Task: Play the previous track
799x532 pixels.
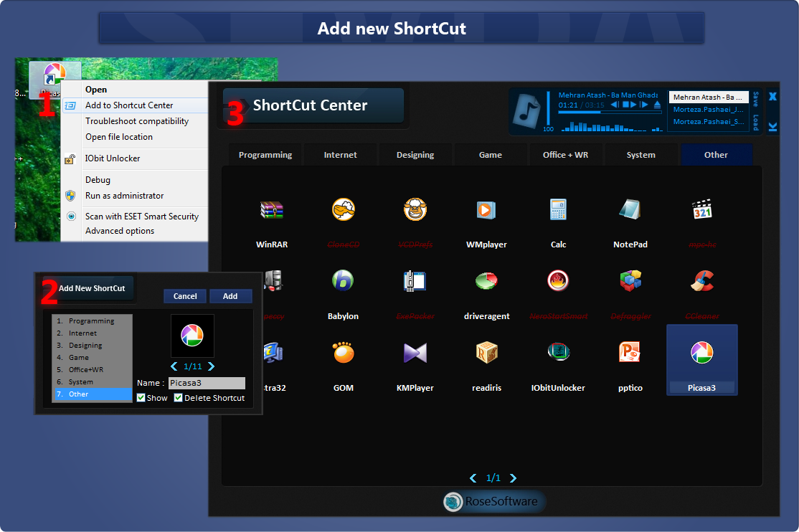Action: tap(615, 105)
